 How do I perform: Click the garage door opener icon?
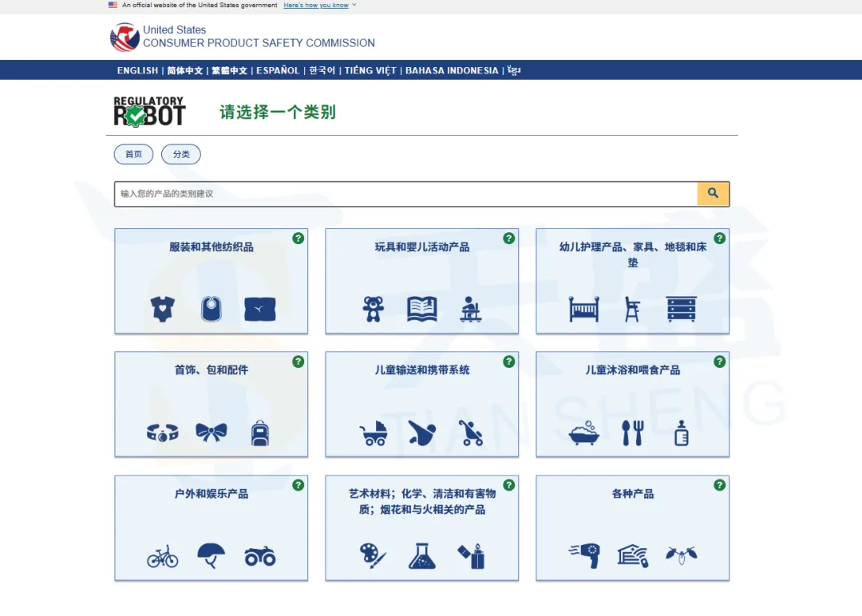coord(632,555)
